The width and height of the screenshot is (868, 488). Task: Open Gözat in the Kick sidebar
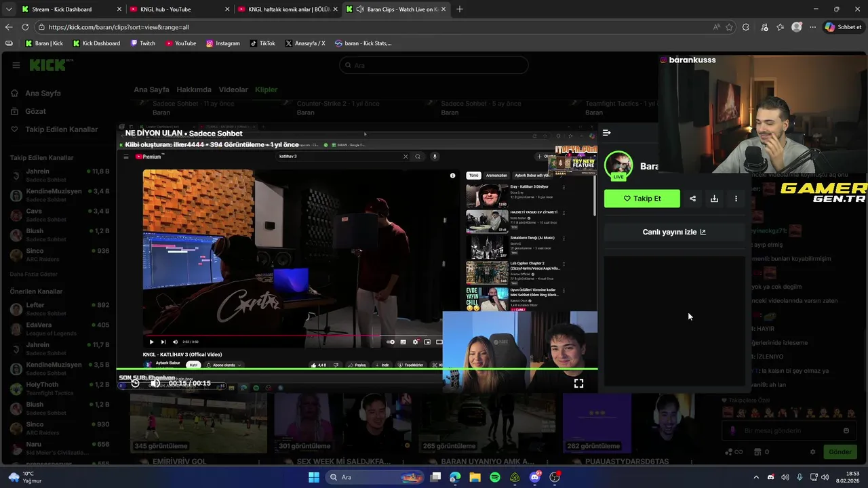pos(35,111)
